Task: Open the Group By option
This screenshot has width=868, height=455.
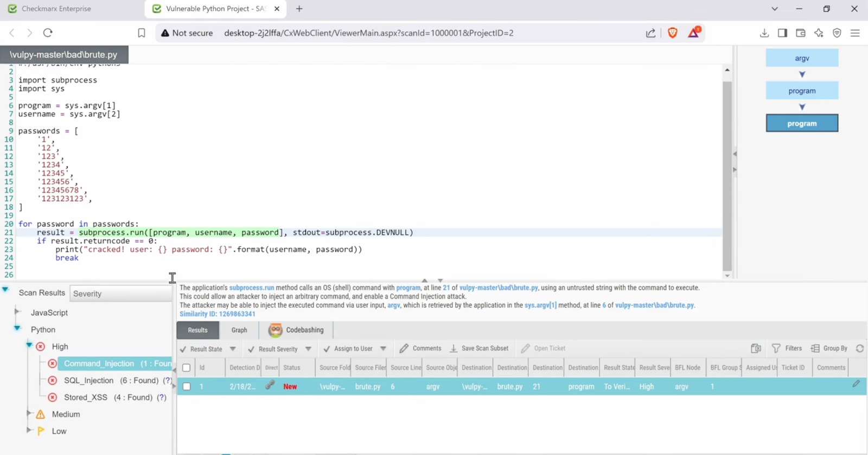Action: click(x=829, y=349)
